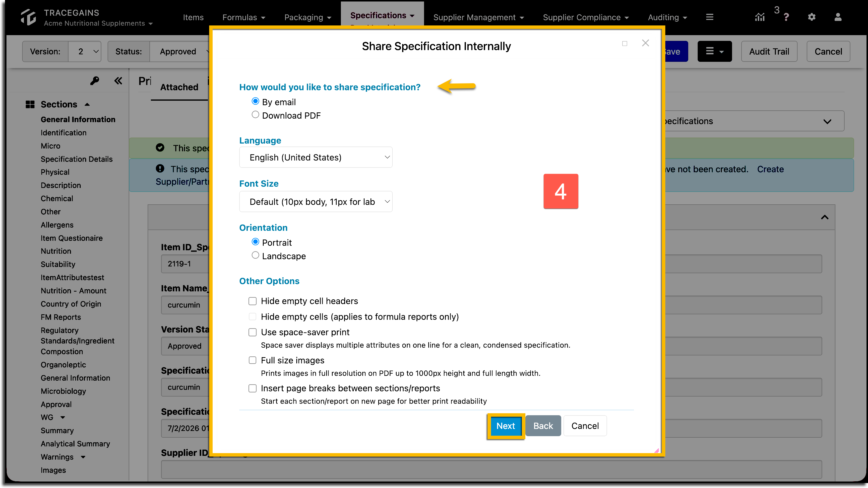Click the key icon in sidebar
Image resolution: width=868 pixels, height=488 pixels.
[x=95, y=81]
